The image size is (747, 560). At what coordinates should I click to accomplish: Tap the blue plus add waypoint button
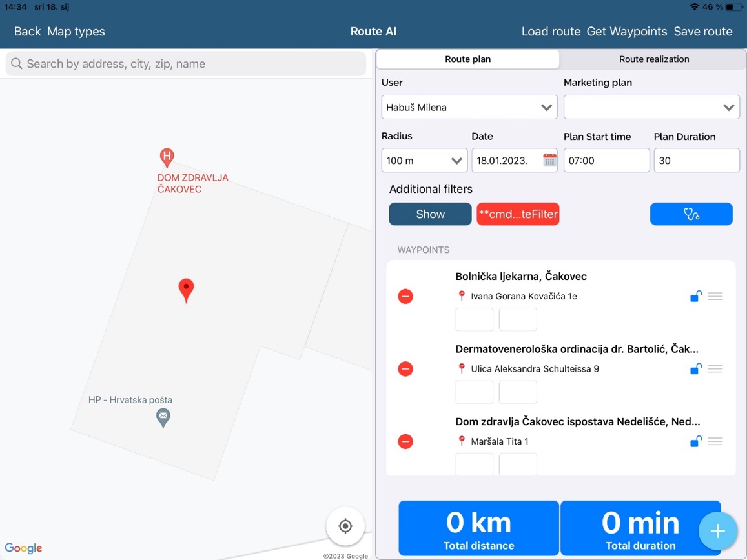coord(717,531)
